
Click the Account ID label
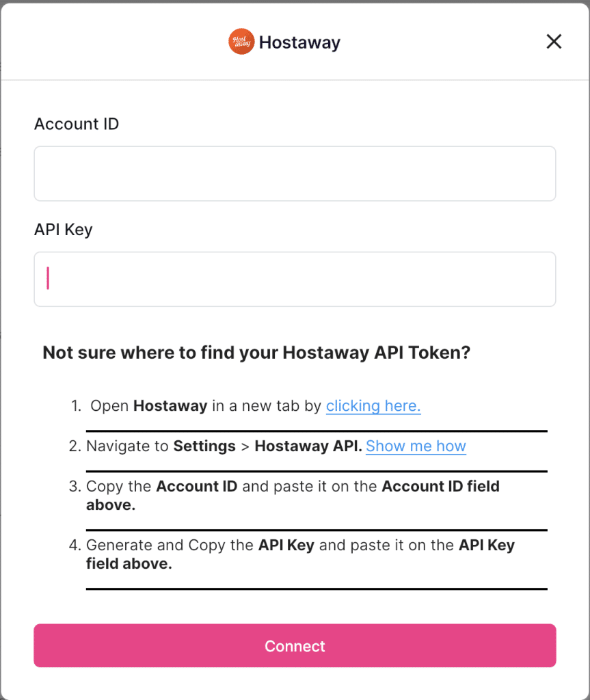point(77,124)
